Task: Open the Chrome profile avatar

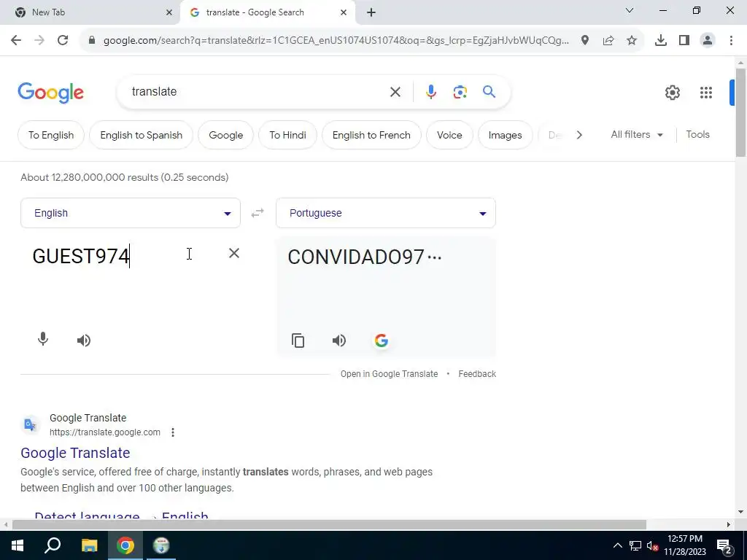Action: point(708,41)
